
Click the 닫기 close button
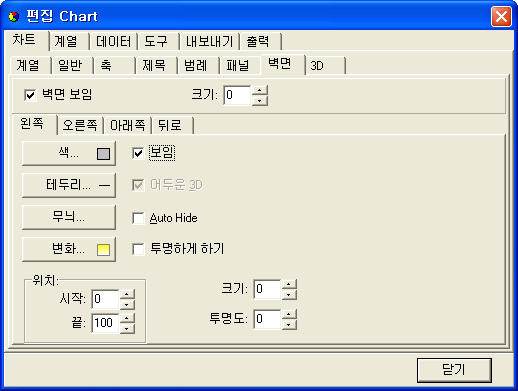click(x=454, y=370)
